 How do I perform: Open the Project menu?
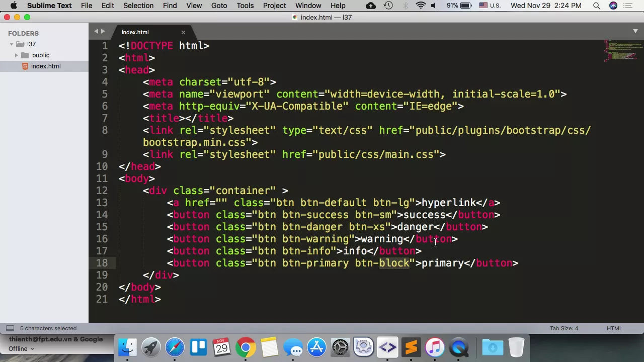[274, 6]
